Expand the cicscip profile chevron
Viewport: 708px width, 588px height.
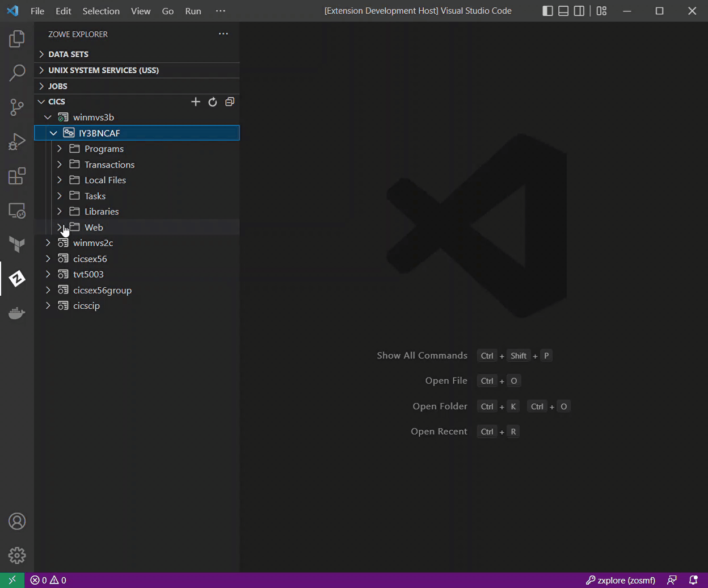48,305
